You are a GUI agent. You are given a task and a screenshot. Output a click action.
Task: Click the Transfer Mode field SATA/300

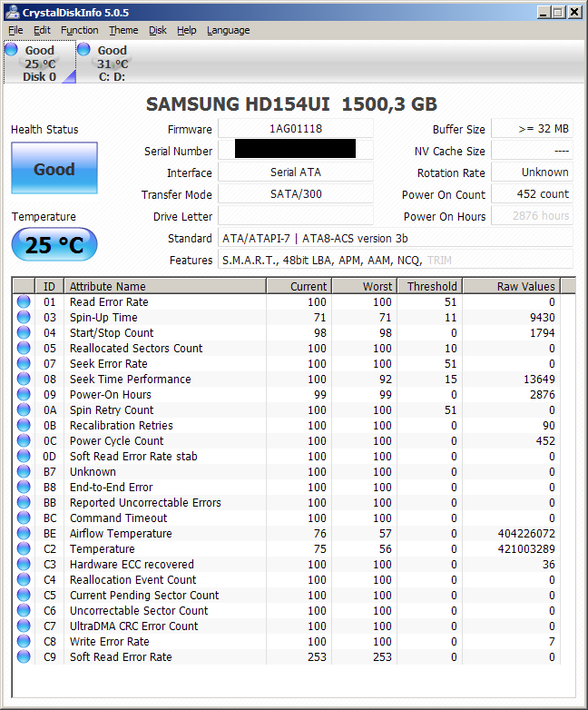click(x=296, y=193)
